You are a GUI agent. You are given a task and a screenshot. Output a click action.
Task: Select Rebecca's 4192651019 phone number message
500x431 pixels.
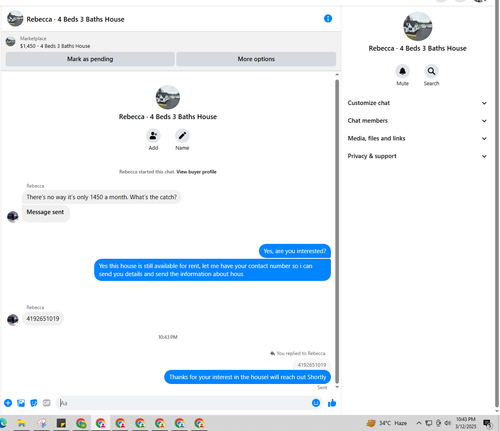(x=43, y=319)
